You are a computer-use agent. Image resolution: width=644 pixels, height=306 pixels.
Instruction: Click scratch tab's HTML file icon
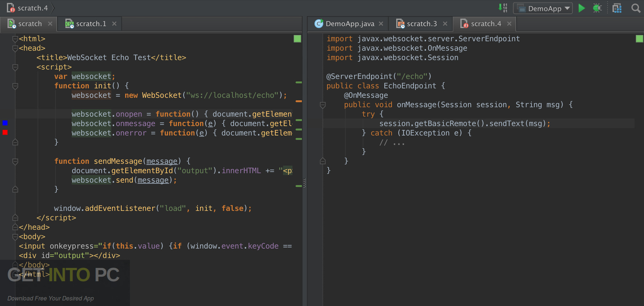pyautogui.click(x=11, y=24)
